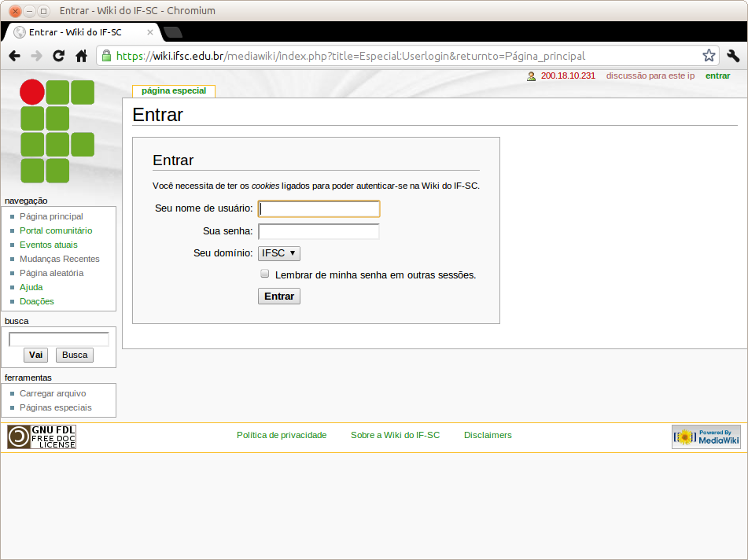Enable 'Lembrar de minha senha em outras sessões'
The width and height of the screenshot is (748, 560).
(265, 273)
